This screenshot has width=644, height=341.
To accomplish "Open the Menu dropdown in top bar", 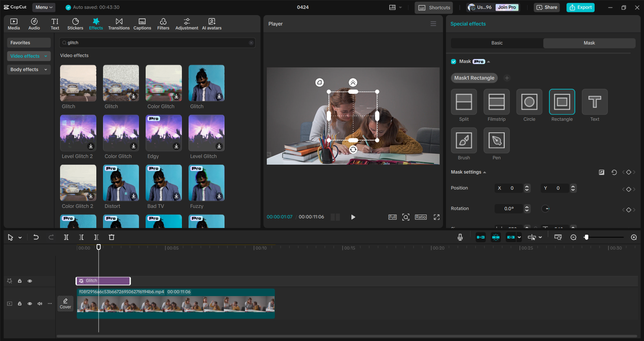I will [x=44, y=7].
